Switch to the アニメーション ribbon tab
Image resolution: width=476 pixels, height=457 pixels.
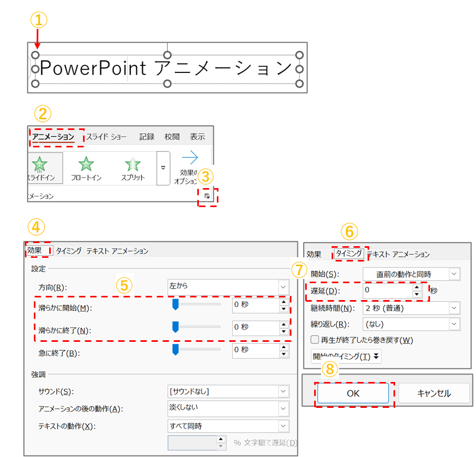pos(53,137)
